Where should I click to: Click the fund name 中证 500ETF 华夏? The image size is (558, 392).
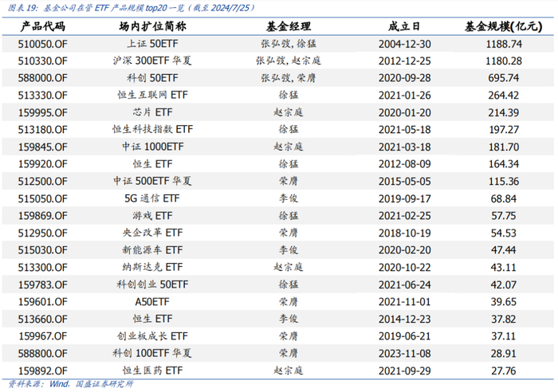click(153, 181)
